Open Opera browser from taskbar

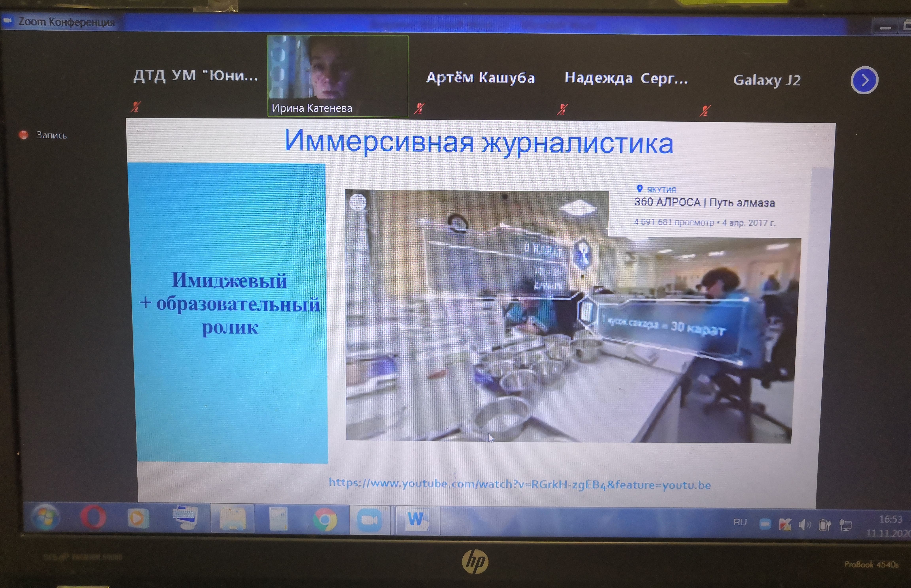tap(93, 517)
